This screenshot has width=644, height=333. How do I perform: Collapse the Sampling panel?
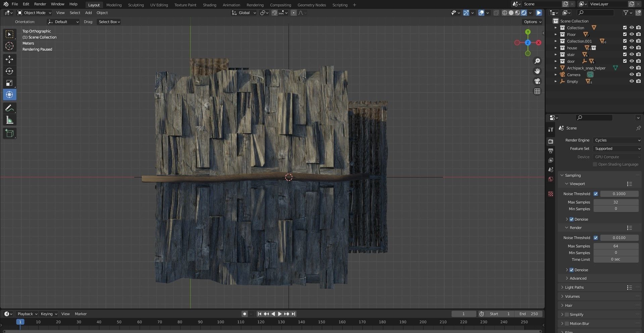pyautogui.click(x=573, y=175)
